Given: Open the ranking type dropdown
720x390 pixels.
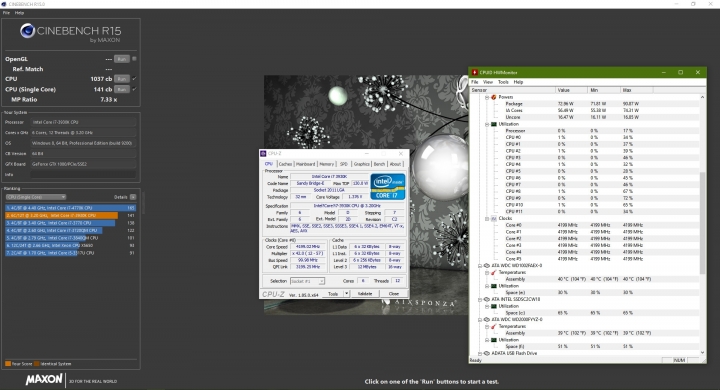Looking at the screenshot, I should pos(36,197).
